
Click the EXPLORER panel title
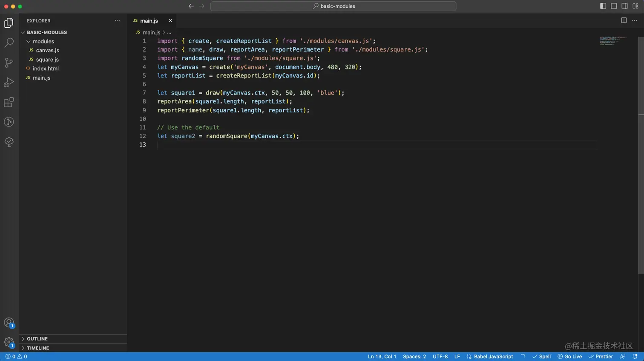38,20
